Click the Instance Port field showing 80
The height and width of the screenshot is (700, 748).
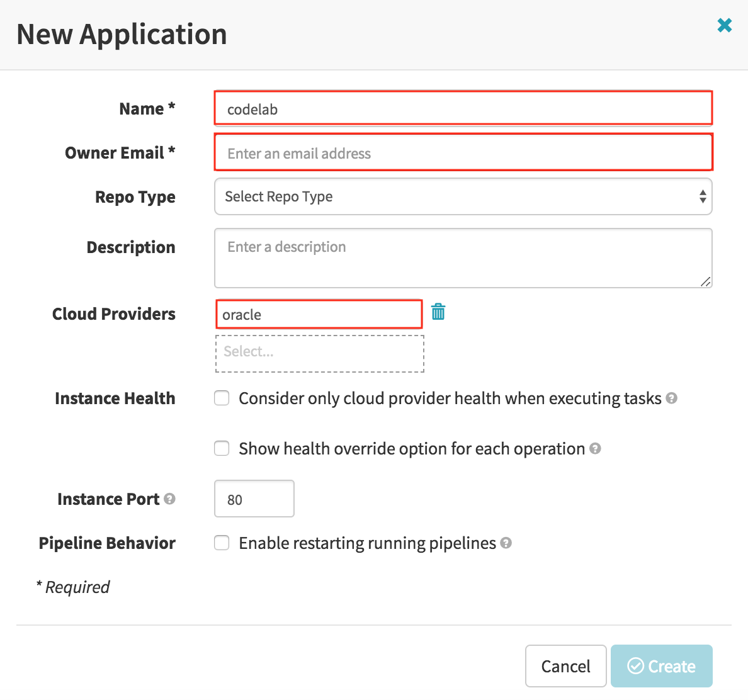coord(254,499)
